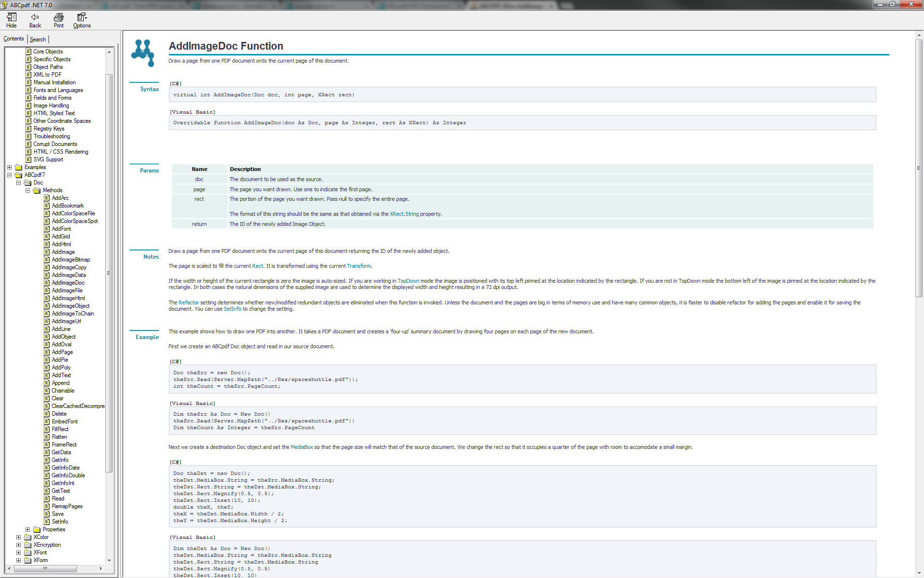Follow the Refactor link

pos(188,302)
